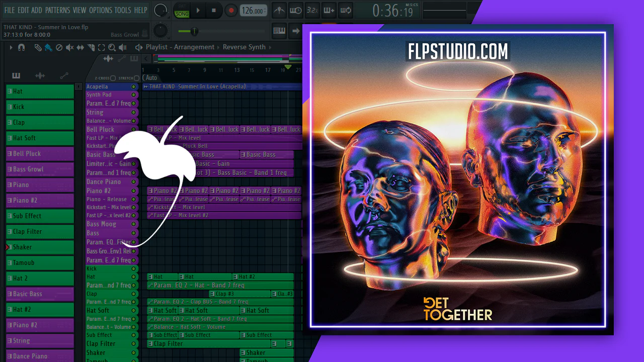This screenshot has width=644, height=362.
Task: Toggle the playlist snap magnet icon
Action: point(21,47)
